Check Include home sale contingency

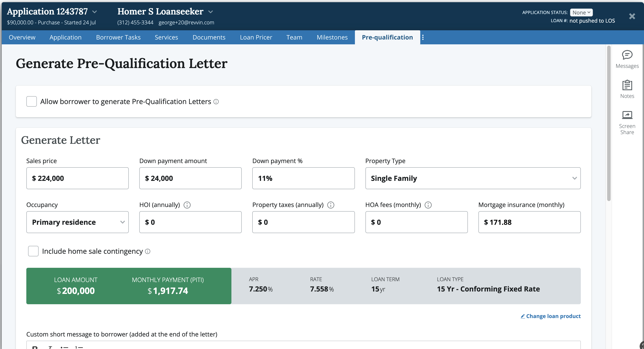point(33,251)
